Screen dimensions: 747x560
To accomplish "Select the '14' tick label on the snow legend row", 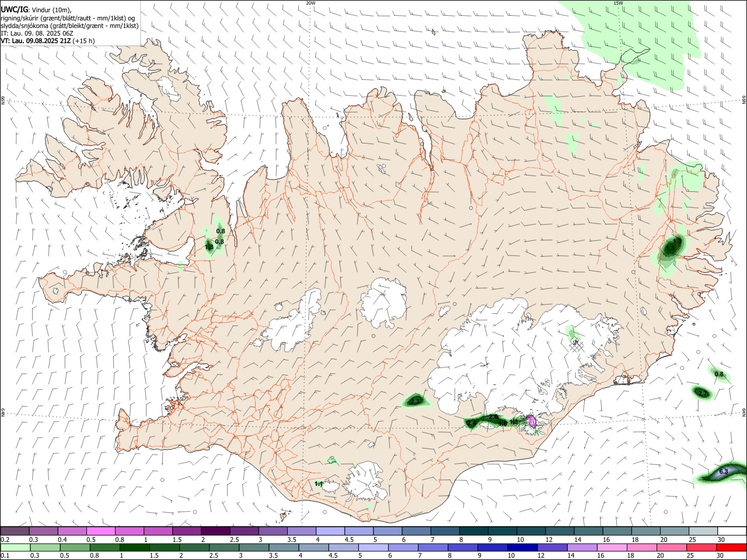I will tap(577, 540).
